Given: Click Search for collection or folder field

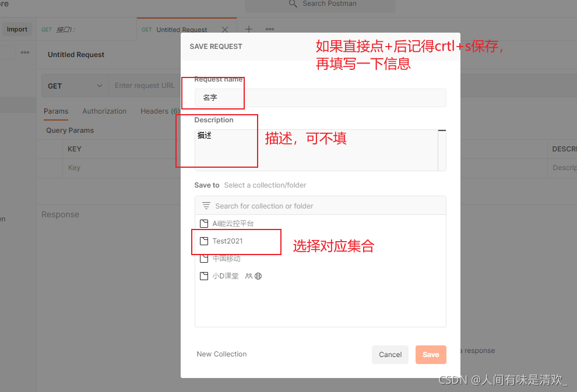Looking at the screenshot, I should click(321, 206).
